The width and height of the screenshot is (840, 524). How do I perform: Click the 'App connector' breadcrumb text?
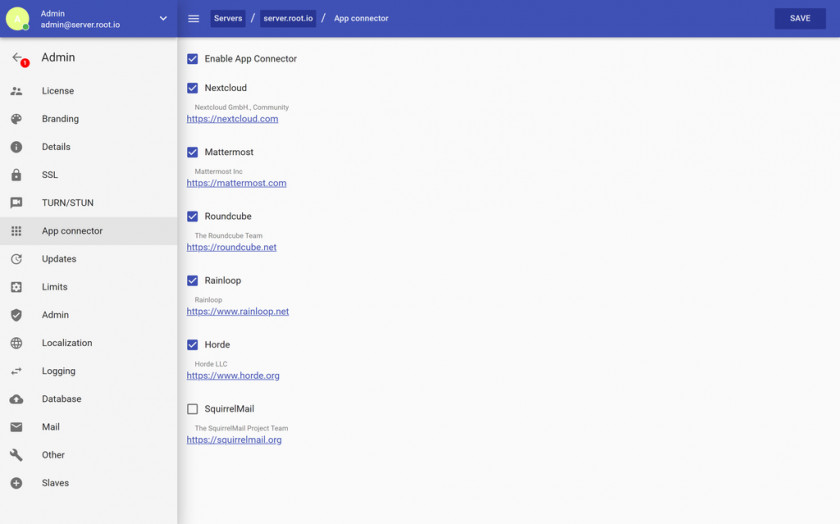tap(361, 18)
